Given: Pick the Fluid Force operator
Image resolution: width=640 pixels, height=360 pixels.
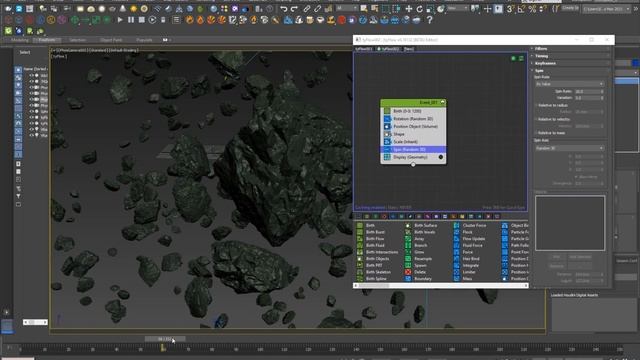Looking at the screenshot, I should tap(472, 245).
